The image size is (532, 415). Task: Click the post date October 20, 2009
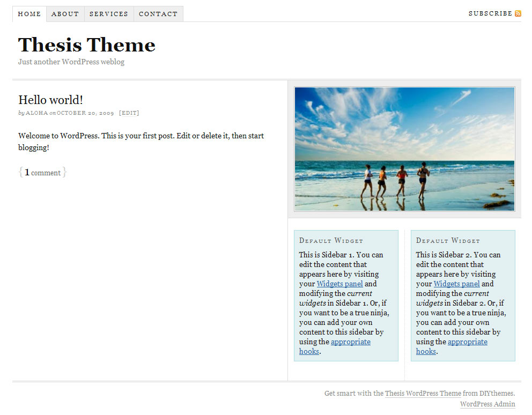(85, 113)
